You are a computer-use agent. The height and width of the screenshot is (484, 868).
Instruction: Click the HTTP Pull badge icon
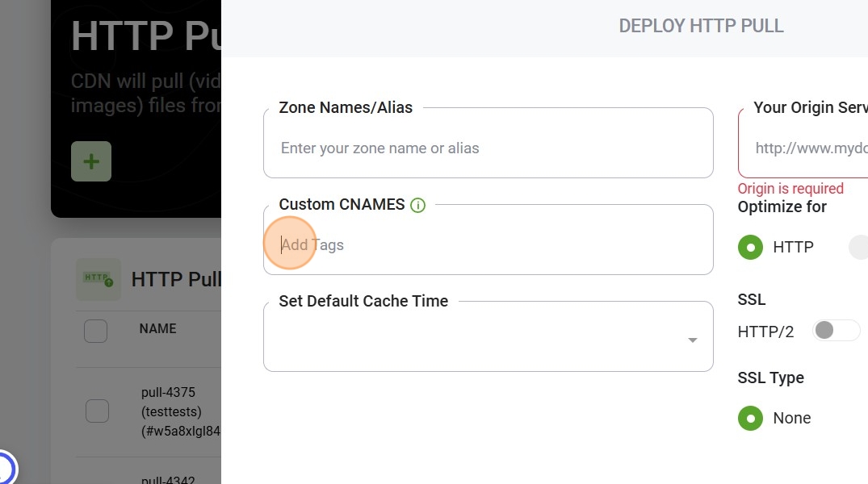coord(99,279)
